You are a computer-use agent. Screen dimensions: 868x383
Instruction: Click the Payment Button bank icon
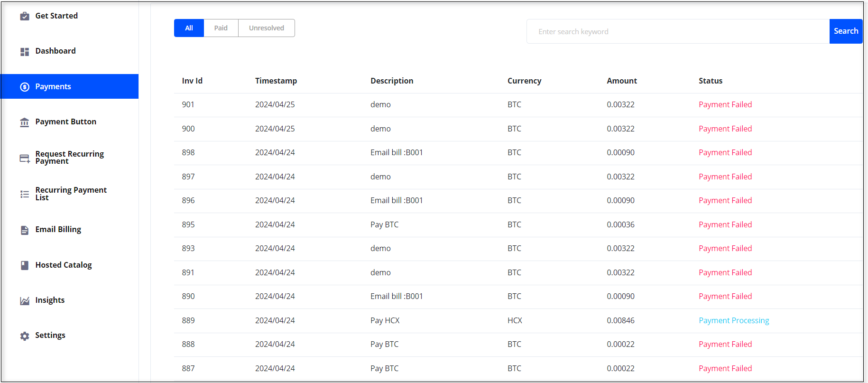click(x=25, y=122)
